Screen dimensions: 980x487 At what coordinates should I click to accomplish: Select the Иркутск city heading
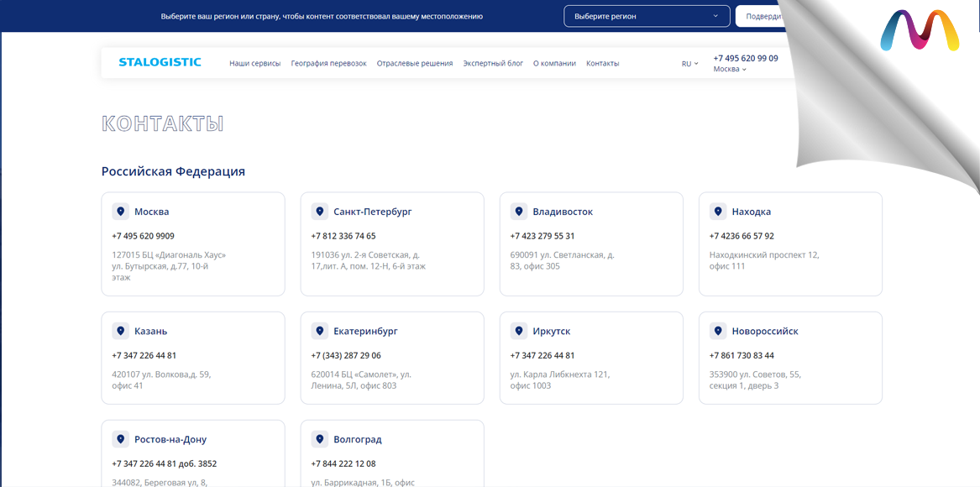(x=552, y=332)
